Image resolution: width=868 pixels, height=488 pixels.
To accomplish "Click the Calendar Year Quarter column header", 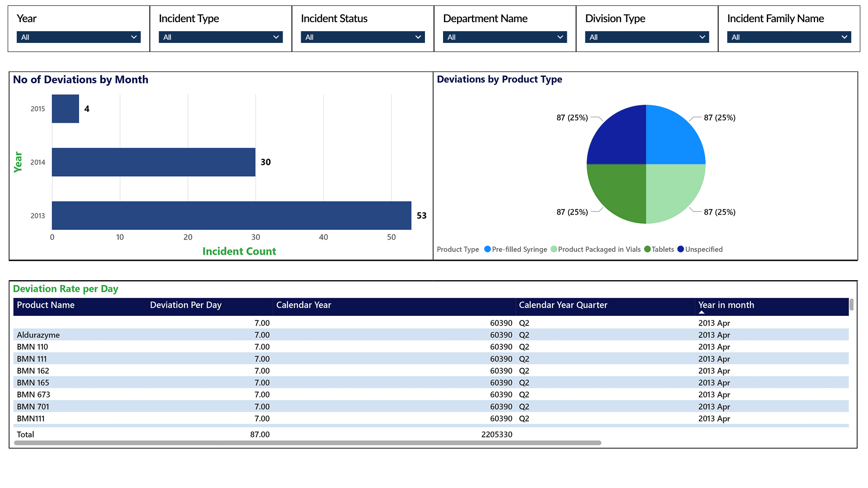I will (563, 305).
